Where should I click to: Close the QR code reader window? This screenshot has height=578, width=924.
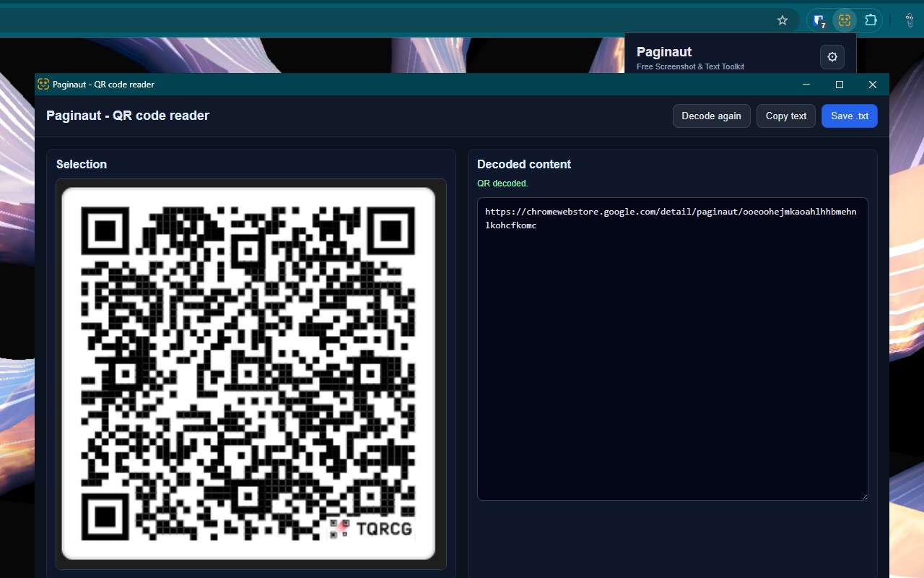point(873,85)
